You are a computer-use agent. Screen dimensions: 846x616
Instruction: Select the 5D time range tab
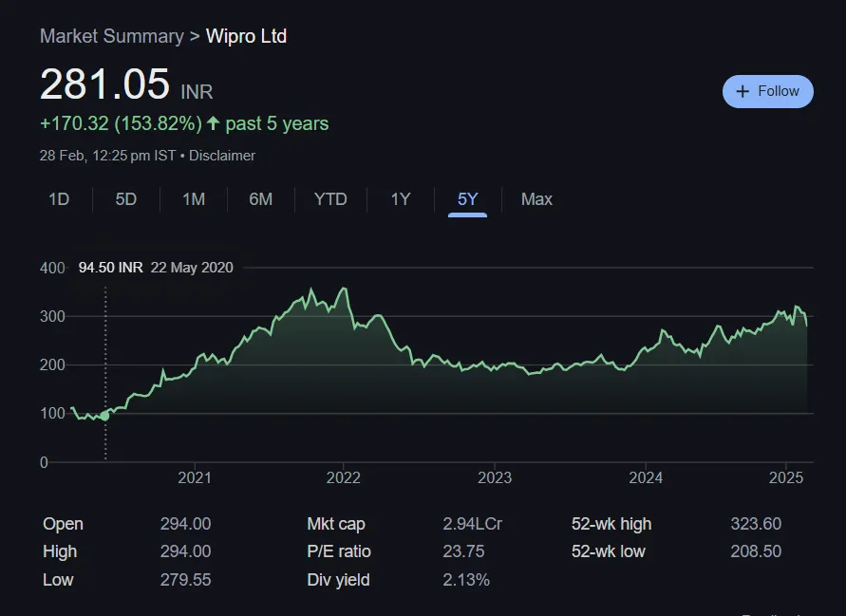pos(125,199)
